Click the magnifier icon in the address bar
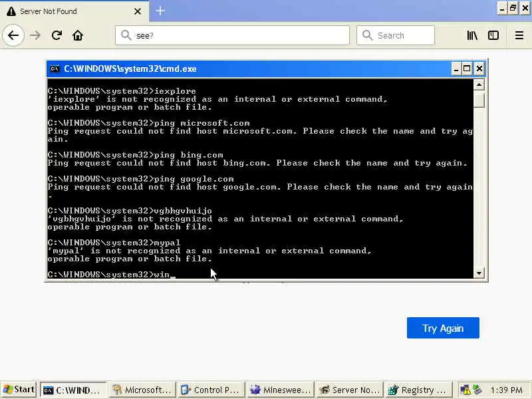This screenshot has height=399, width=532. pyautogui.click(x=126, y=35)
